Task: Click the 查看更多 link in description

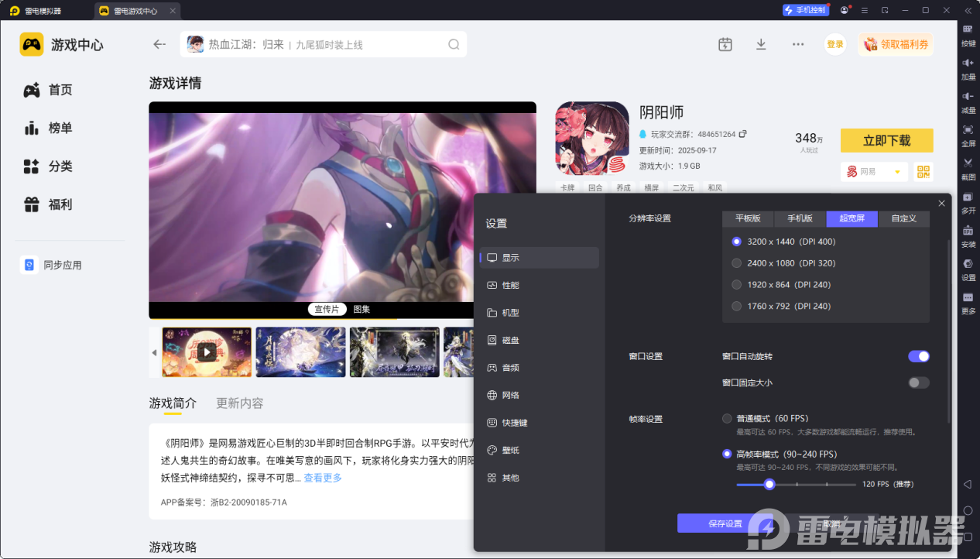Action: tap(323, 478)
